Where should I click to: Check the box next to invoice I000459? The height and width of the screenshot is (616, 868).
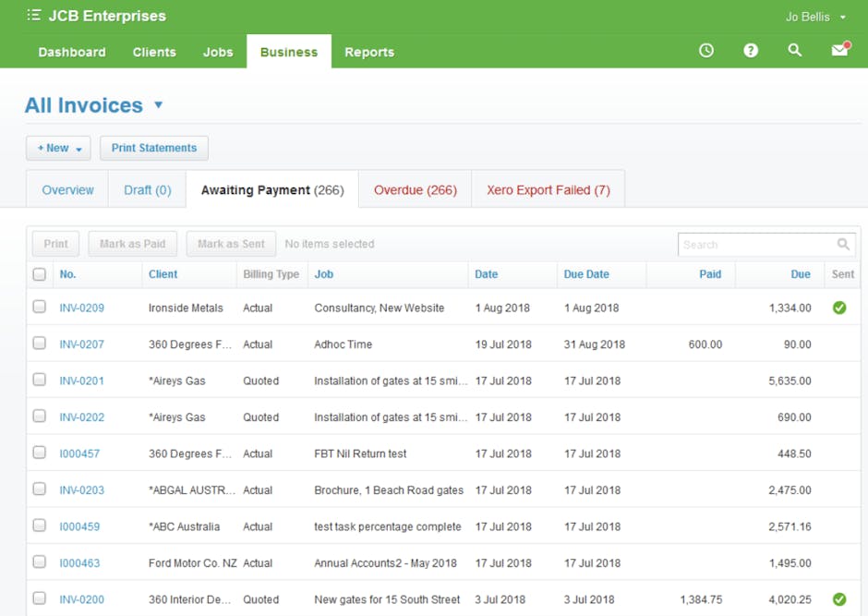(39, 525)
